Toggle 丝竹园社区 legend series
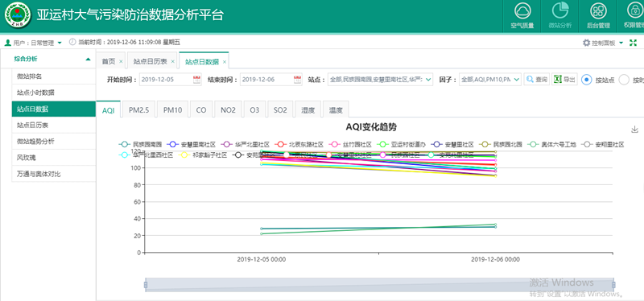This screenshot has width=644, height=301. click(351, 145)
